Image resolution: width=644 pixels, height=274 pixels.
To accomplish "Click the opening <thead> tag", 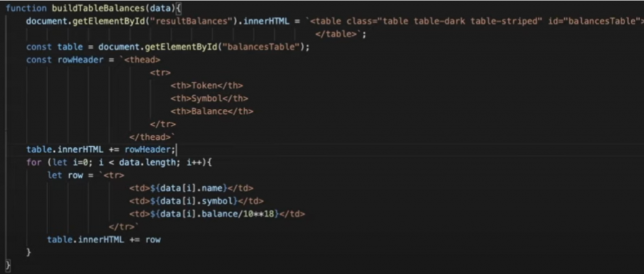I will [142, 60].
